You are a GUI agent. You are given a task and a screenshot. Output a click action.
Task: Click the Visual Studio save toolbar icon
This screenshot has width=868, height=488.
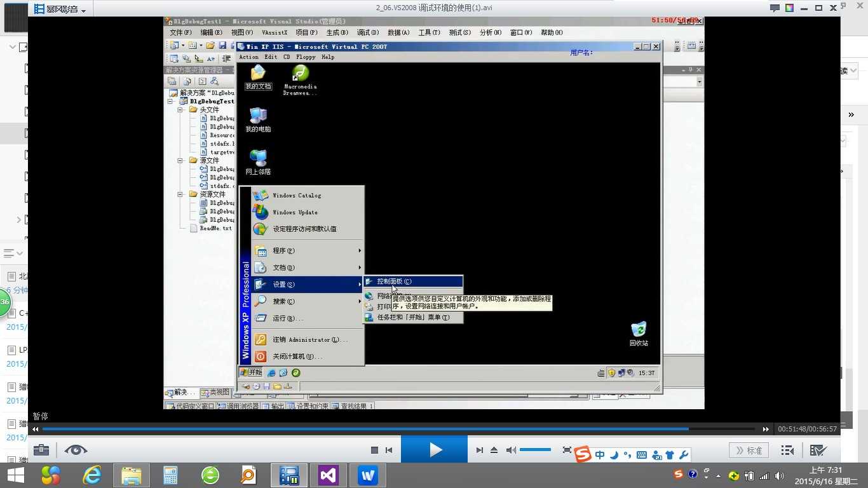(222, 46)
